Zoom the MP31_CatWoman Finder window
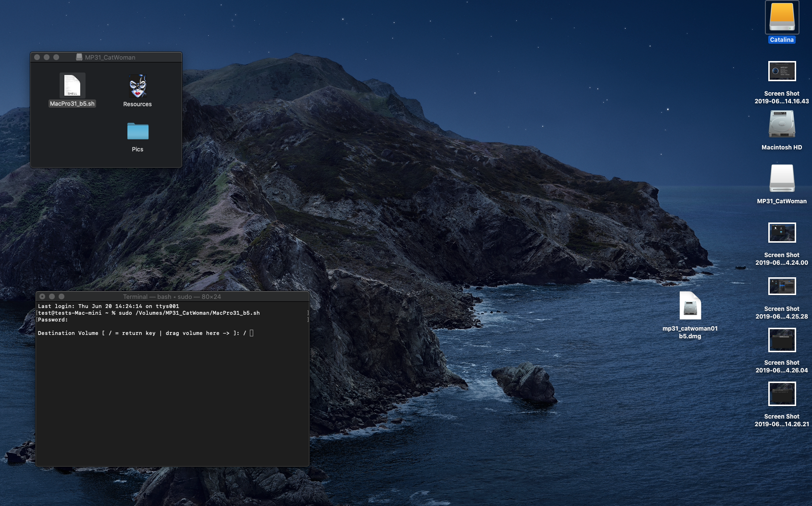The height and width of the screenshot is (506, 812). click(56, 57)
